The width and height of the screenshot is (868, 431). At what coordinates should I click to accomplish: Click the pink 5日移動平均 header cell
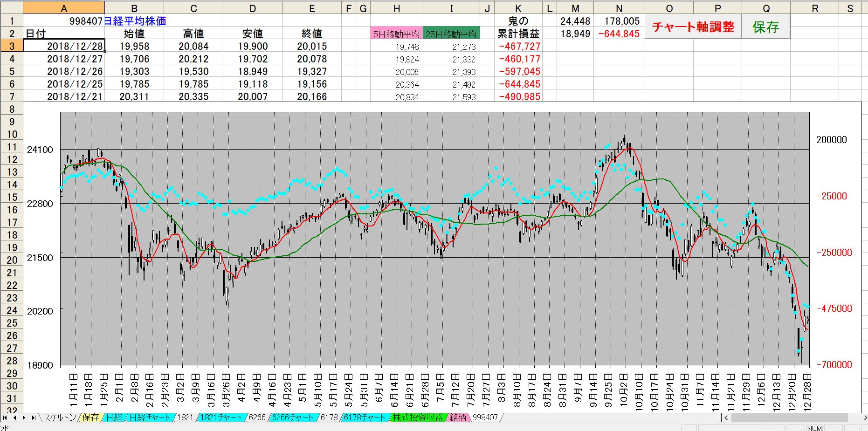point(396,34)
